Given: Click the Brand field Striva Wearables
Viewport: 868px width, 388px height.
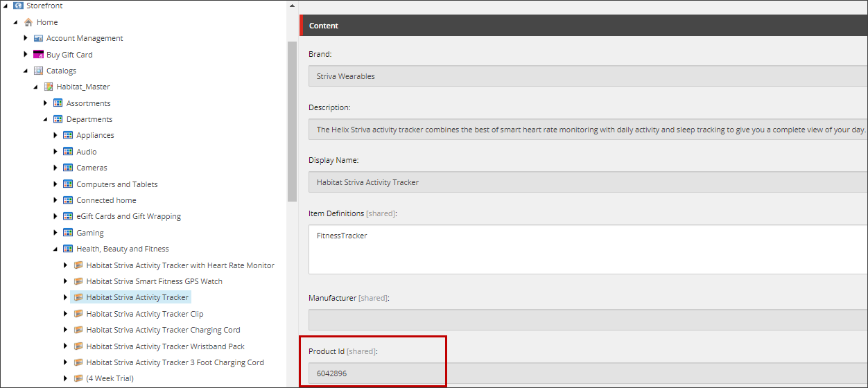Looking at the screenshot, I should click(x=588, y=76).
